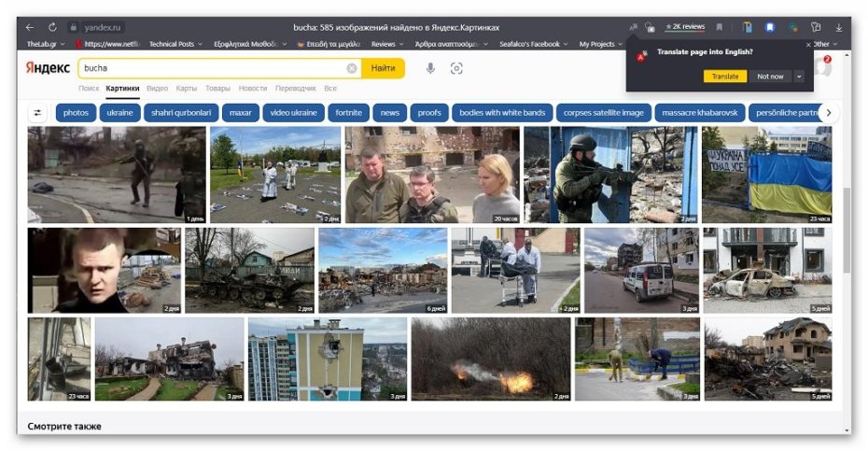Open thumbnail of Ukrainian flag on fence

point(766,175)
